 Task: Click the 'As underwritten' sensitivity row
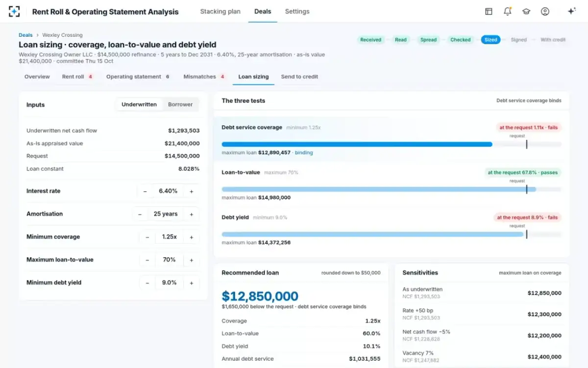pyautogui.click(x=482, y=293)
